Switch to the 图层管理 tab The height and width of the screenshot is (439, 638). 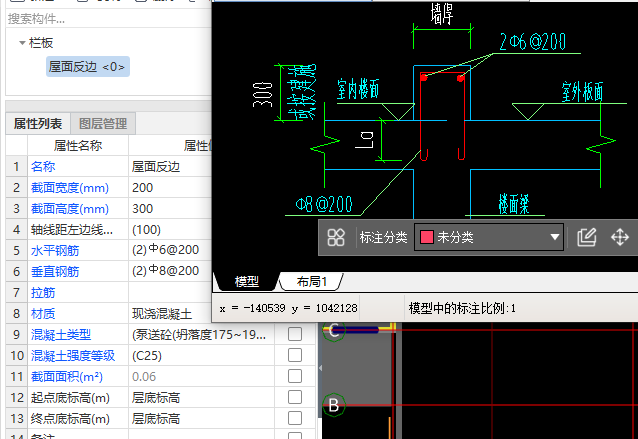point(103,124)
